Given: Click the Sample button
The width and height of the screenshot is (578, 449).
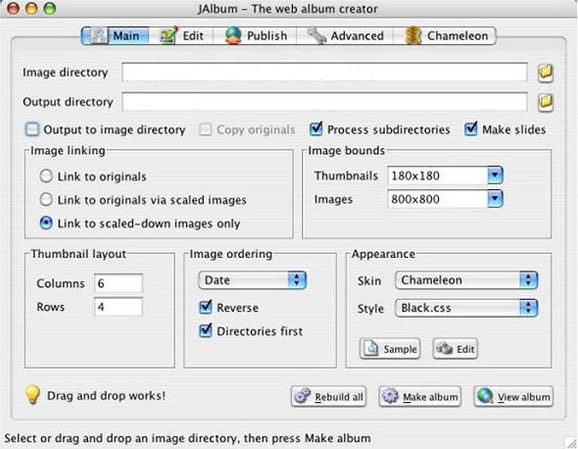Looking at the screenshot, I should pyautogui.click(x=390, y=348).
